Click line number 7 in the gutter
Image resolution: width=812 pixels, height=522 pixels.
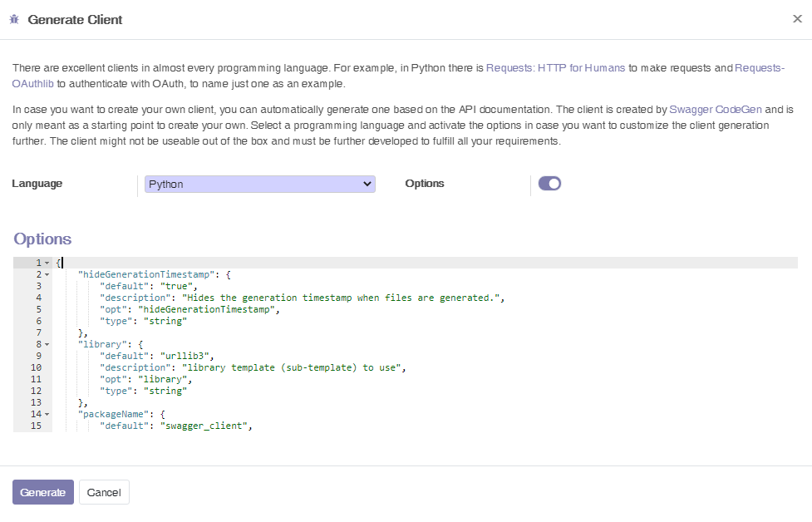point(38,332)
